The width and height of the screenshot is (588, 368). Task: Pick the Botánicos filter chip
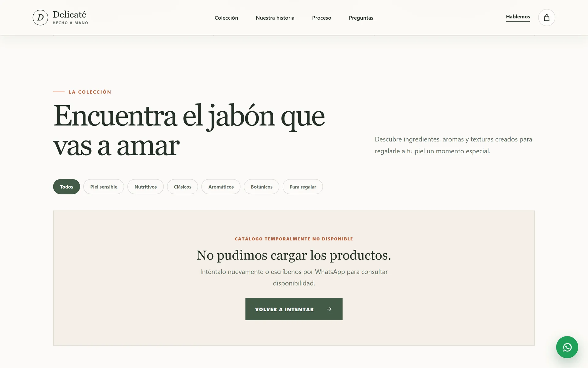262,187
